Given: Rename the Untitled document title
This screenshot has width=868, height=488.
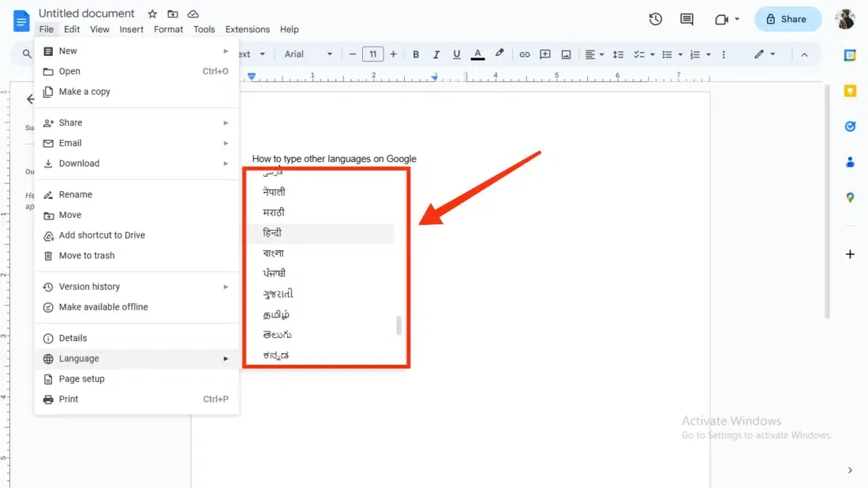Looking at the screenshot, I should pyautogui.click(x=86, y=13).
